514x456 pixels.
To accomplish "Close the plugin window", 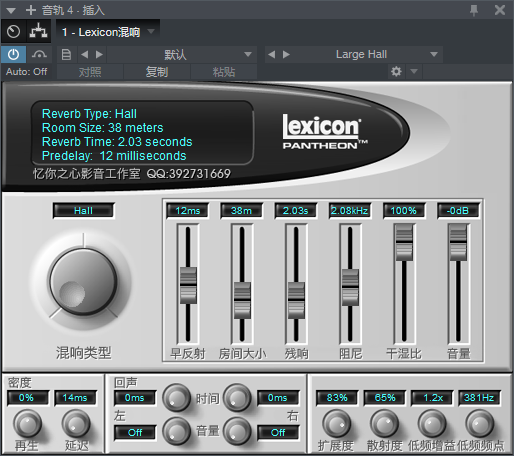I will [x=500, y=10].
